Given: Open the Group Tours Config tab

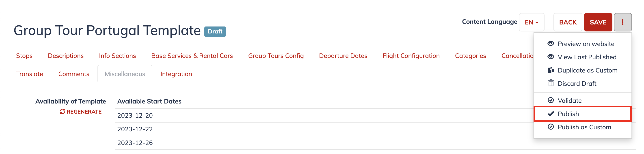Looking at the screenshot, I should coord(276,56).
